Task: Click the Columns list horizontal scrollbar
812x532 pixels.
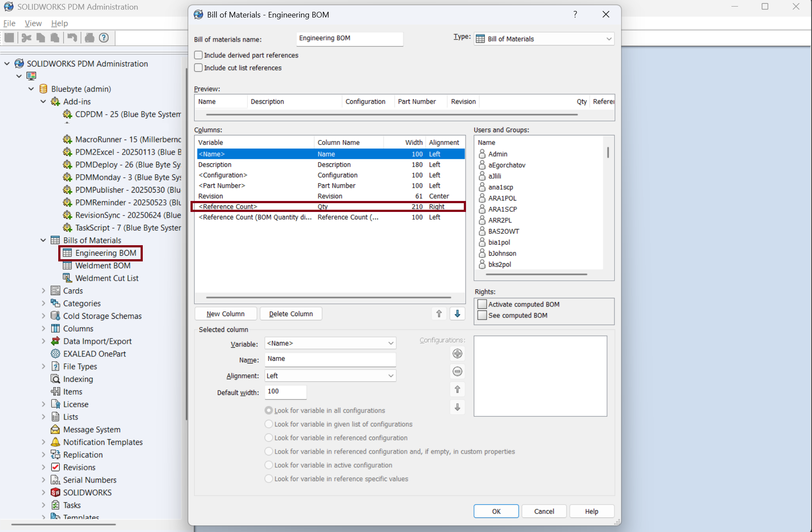Action: click(328, 297)
